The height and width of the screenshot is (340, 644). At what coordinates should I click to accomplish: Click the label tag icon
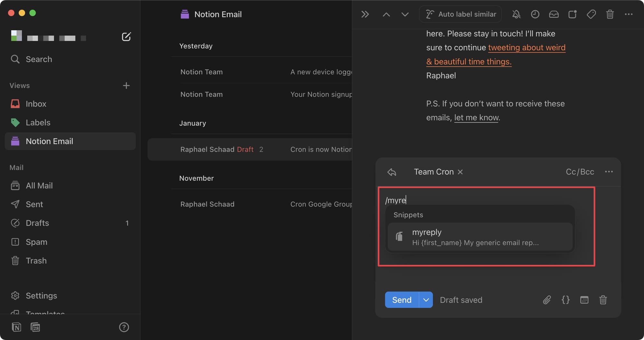pyautogui.click(x=591, y=14)
